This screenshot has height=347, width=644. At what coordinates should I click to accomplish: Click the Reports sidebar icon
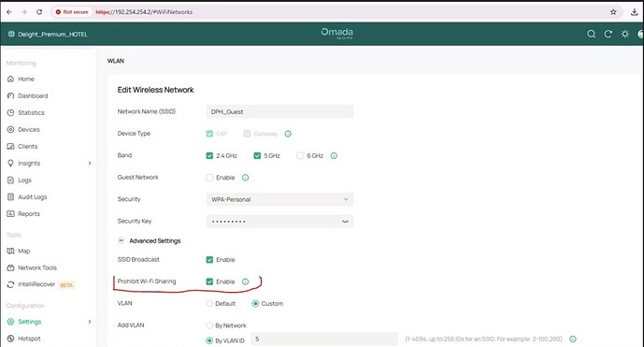10,214
